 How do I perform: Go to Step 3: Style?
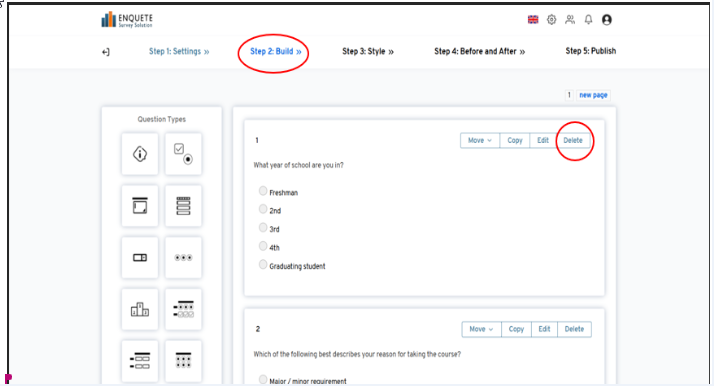click(368, 51)
